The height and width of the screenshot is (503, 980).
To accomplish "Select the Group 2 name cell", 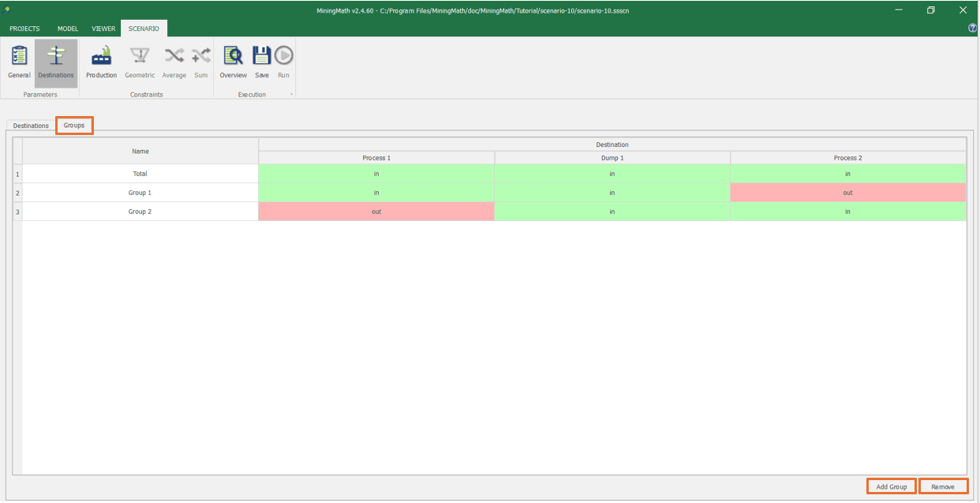I will (140, 212).
